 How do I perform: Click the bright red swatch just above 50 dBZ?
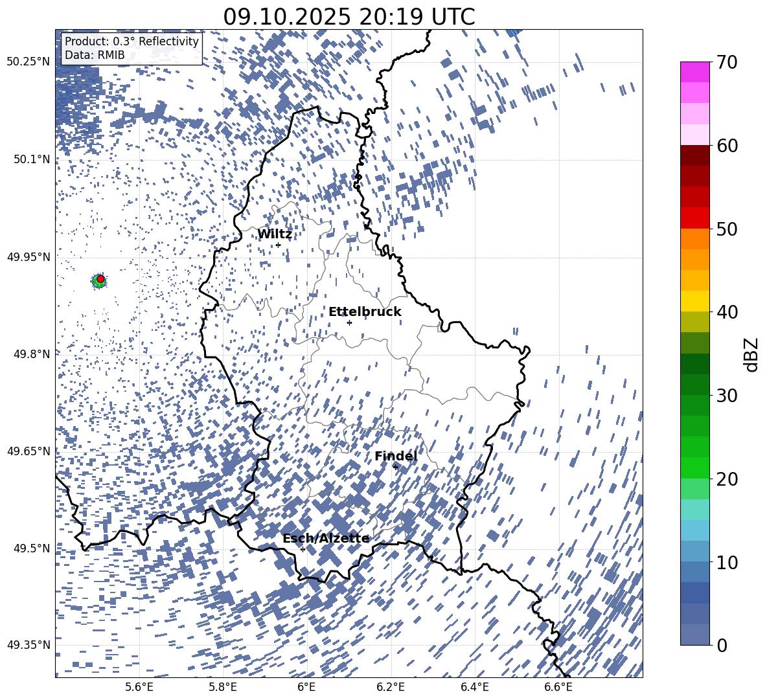pos(694,218)
